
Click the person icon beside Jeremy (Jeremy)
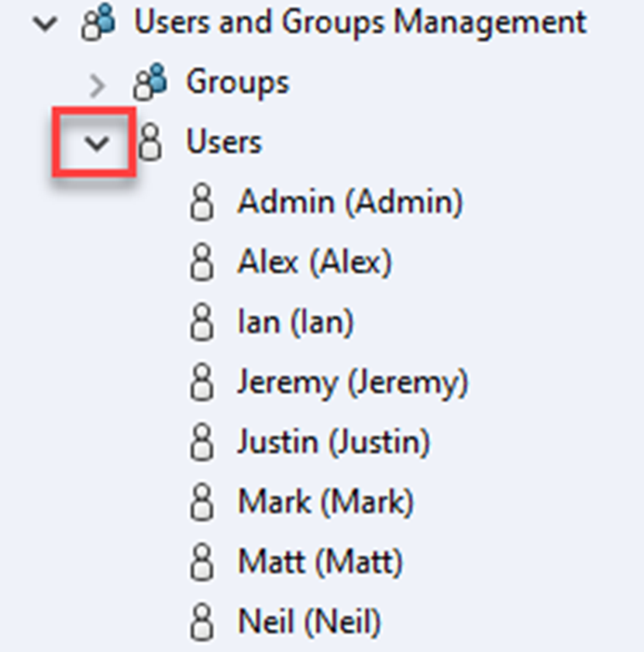203,381
